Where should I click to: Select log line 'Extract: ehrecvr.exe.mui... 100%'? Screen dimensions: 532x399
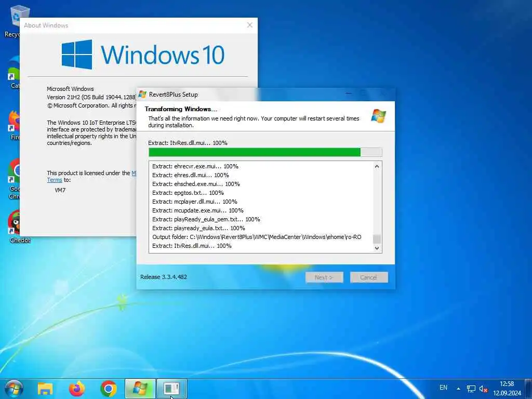tap(195, 166)
